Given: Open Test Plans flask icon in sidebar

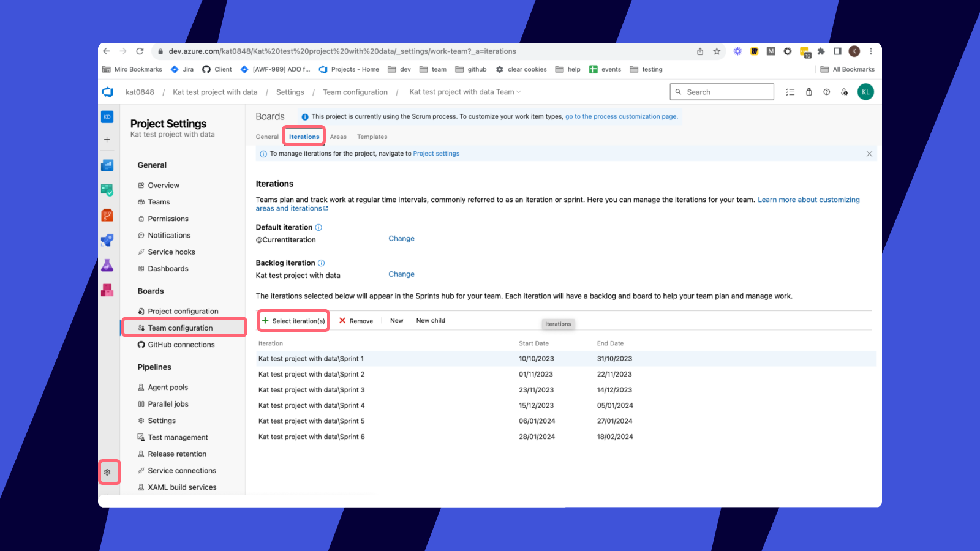Looking at the screenshot, I should pos(107,265).
